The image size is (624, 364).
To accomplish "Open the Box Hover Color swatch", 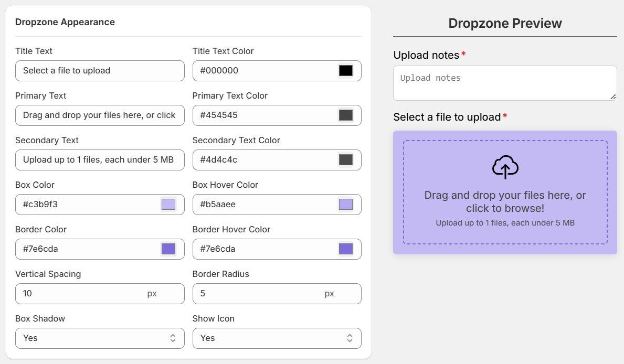I will 345,205.
